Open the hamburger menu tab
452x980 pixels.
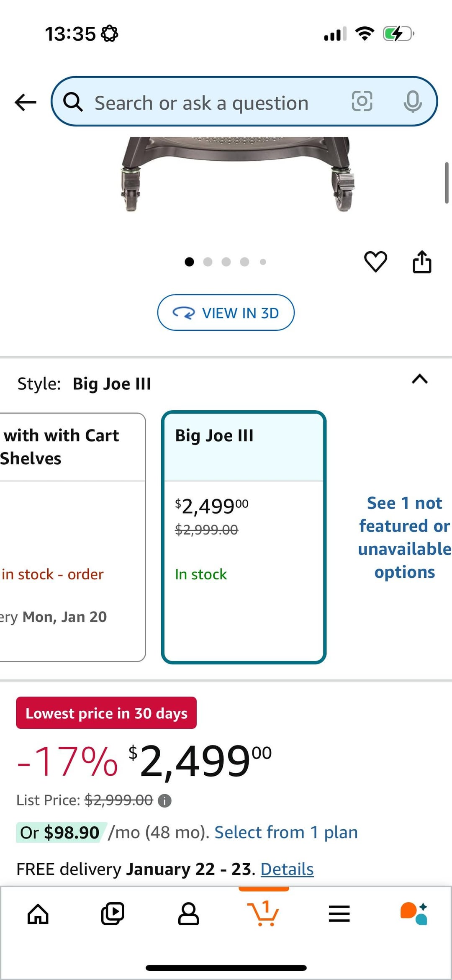(339, 913)
